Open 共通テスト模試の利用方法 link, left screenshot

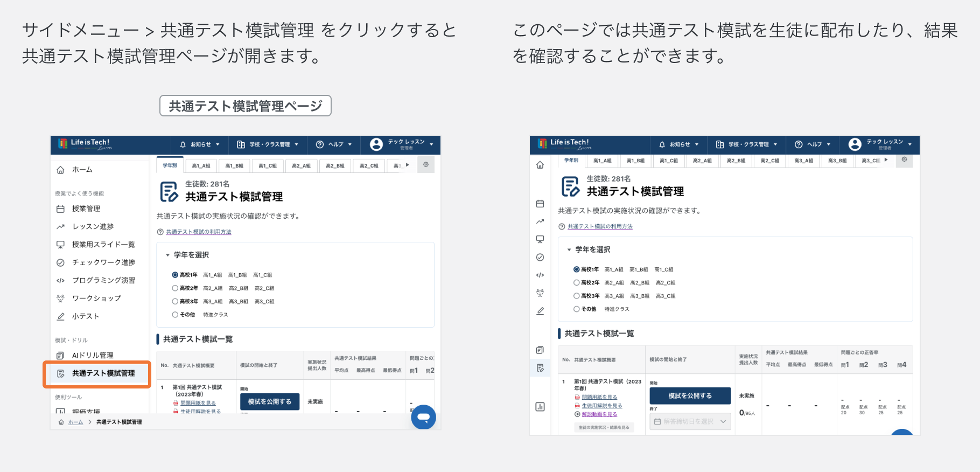(x=199, y=232)
